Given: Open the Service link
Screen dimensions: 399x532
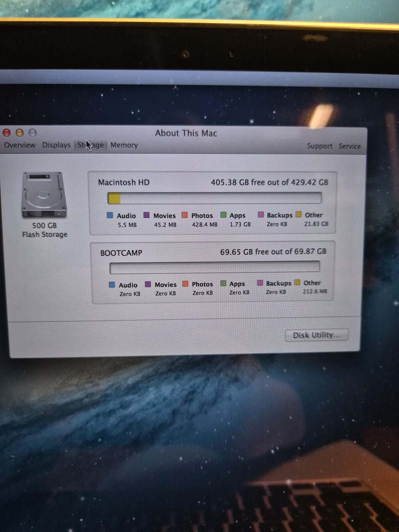Looking at the screenshot, I should [349, 146].
